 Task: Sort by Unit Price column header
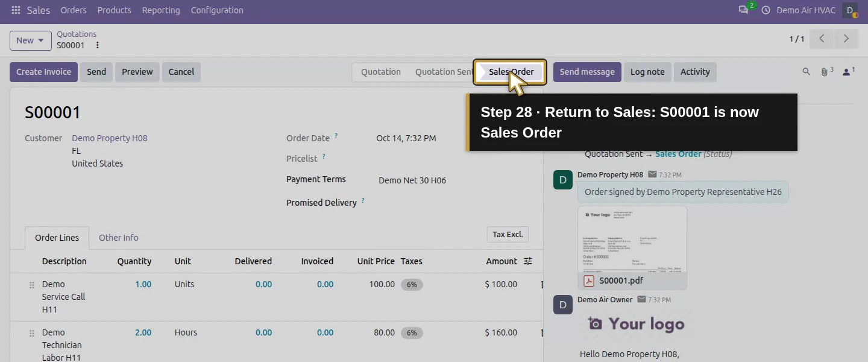[x=376, y=261]
